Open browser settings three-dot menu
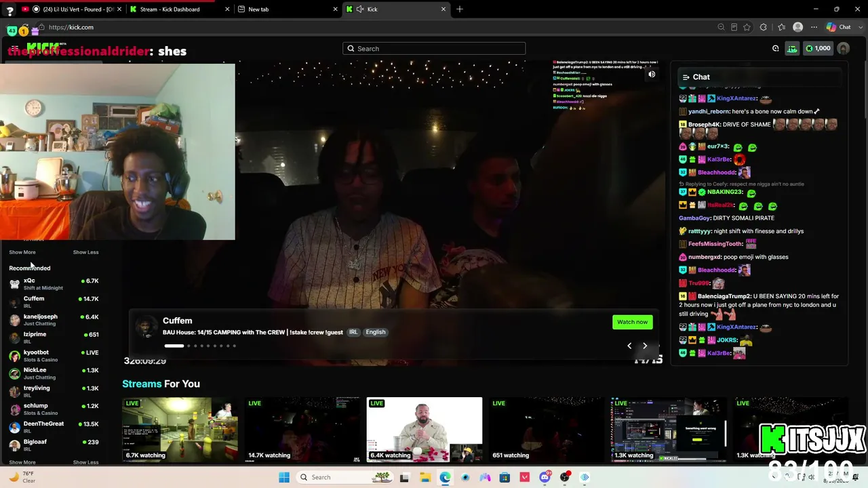Image resolution: width=868 pixels, height=488 pixels. pos(814,27)
